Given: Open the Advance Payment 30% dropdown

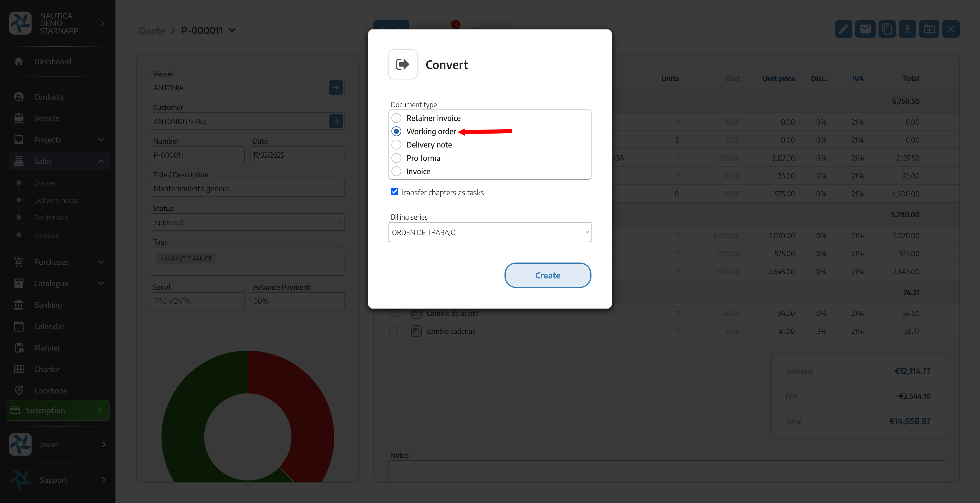Looking at the screenshot, I should (x=298, y=301).
